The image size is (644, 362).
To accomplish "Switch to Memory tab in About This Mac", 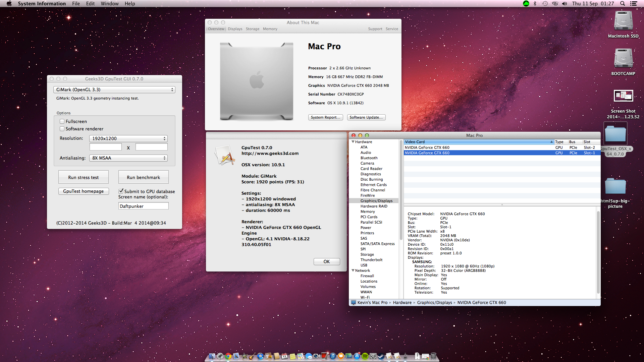I will point(270,29).
